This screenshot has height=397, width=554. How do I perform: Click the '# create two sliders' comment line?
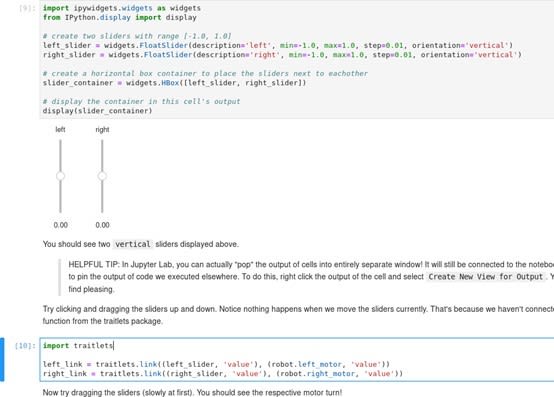(x=137, y=36)
